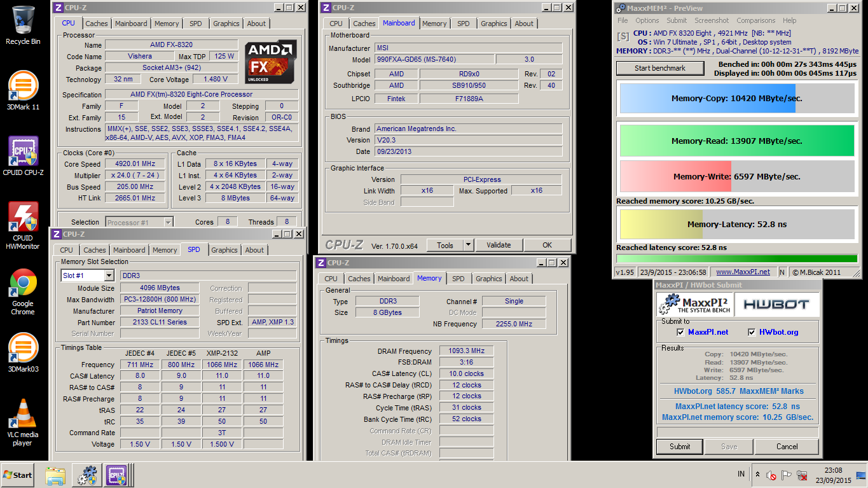This screenshot has width=868, height=488.
Task: Click Core Speed 4920.01 MHz value
Action: (136, 164)
